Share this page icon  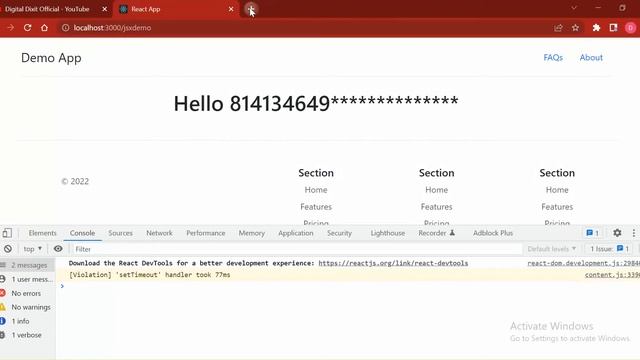[558, 28]
